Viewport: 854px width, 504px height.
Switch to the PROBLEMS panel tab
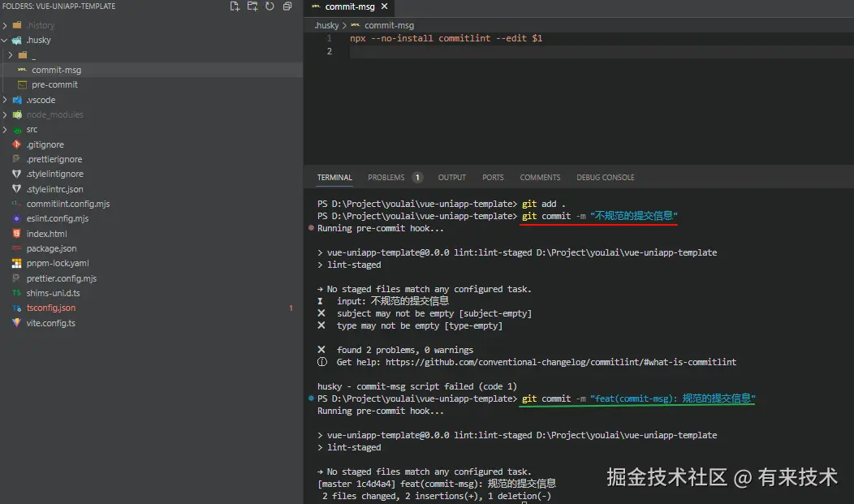[x=386, y=178]
